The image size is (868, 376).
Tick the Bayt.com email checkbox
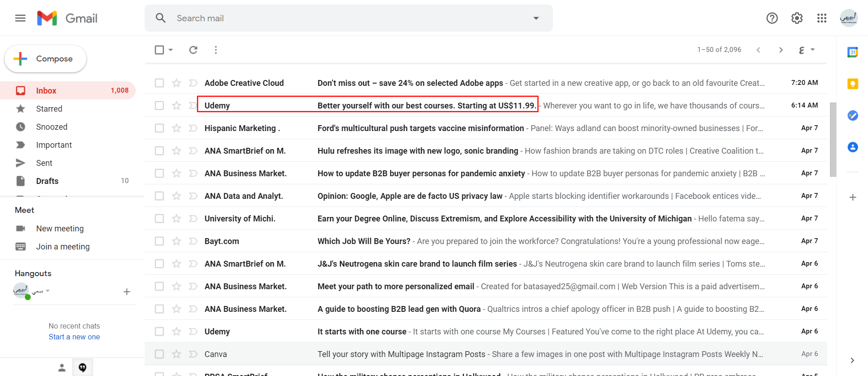click(159, 241)
